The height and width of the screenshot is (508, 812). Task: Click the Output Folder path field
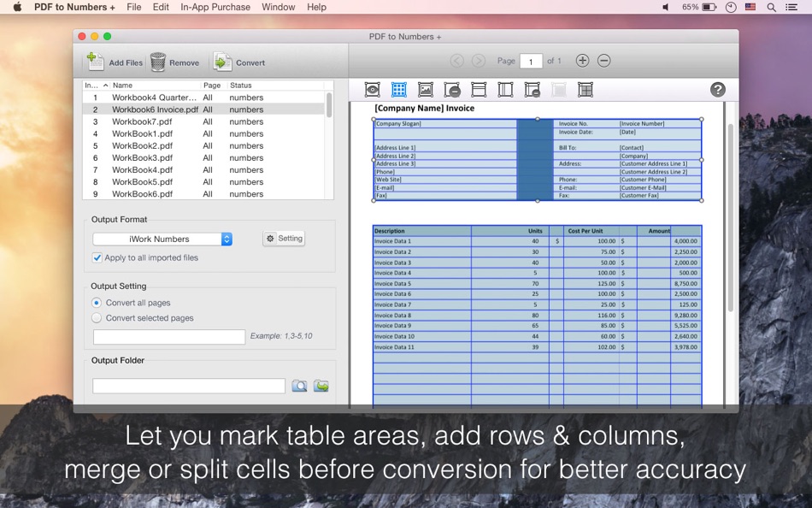pos(189,386)
